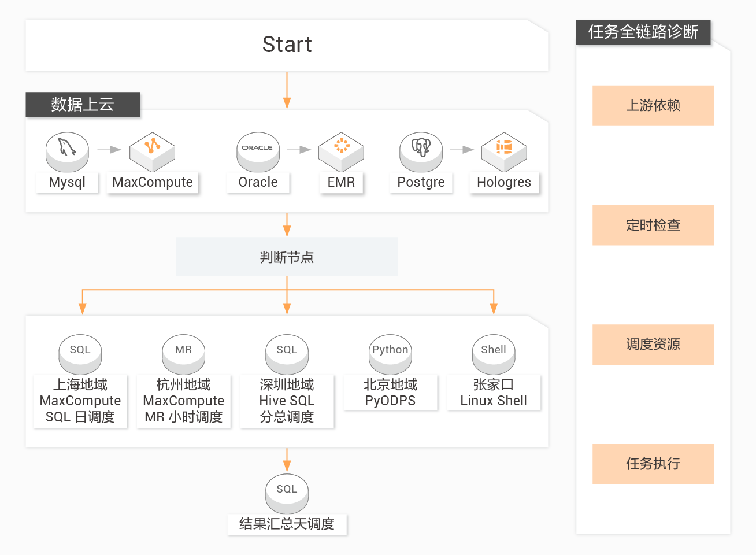Screen dimensions: 756x555
Task: Click the Mysql dolphin database icon
Action: point(67,151)
